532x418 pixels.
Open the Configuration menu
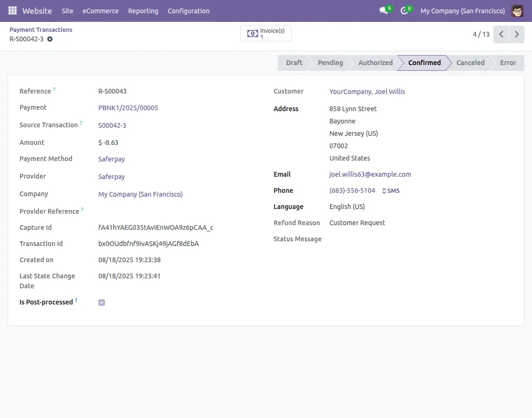pos(189,10)
